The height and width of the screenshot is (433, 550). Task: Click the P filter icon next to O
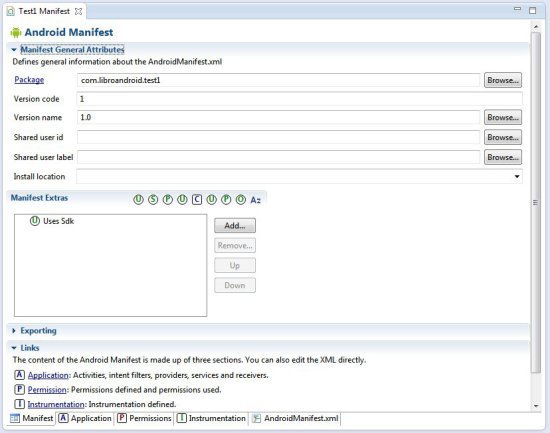226,200
